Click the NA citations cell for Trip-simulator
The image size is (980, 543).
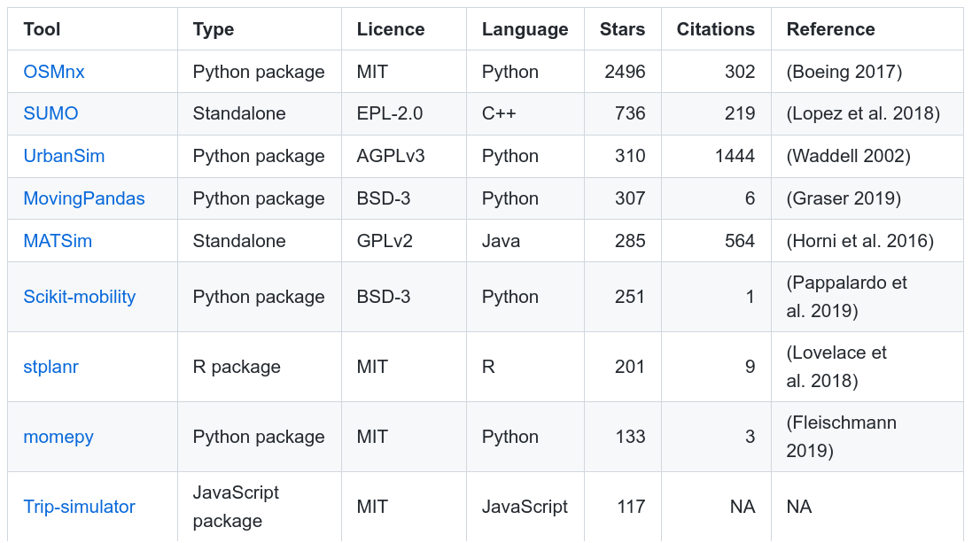743,507
